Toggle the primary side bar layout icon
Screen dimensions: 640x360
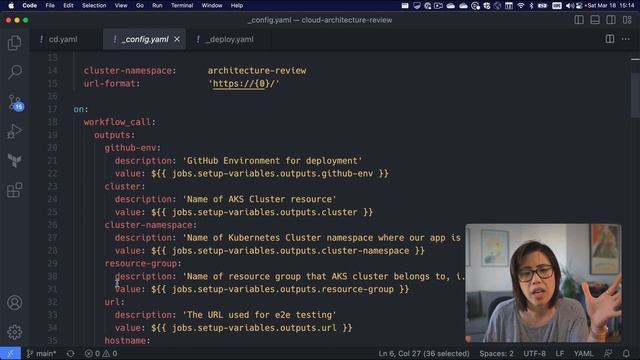click(x=579, y=20)
